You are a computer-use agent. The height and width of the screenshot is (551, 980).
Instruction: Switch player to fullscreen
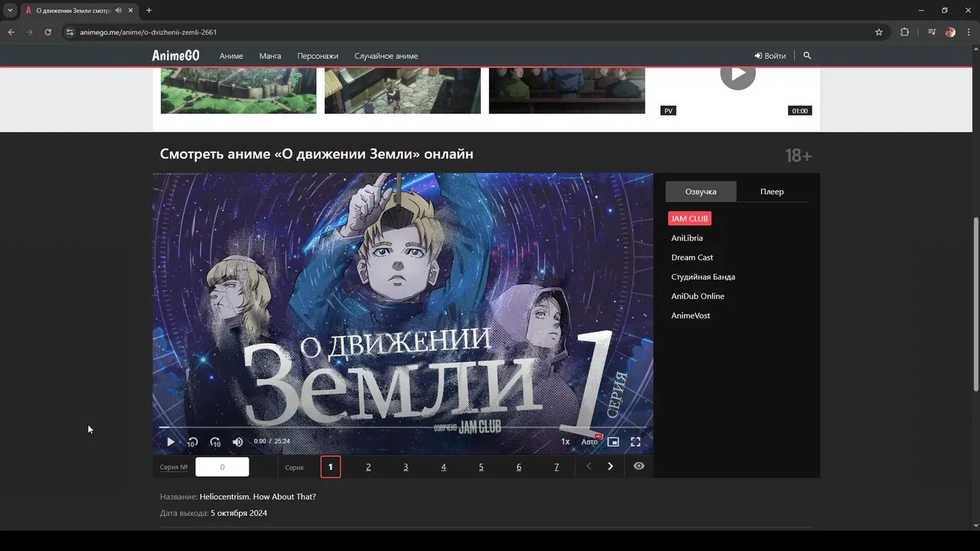[635, 442]
